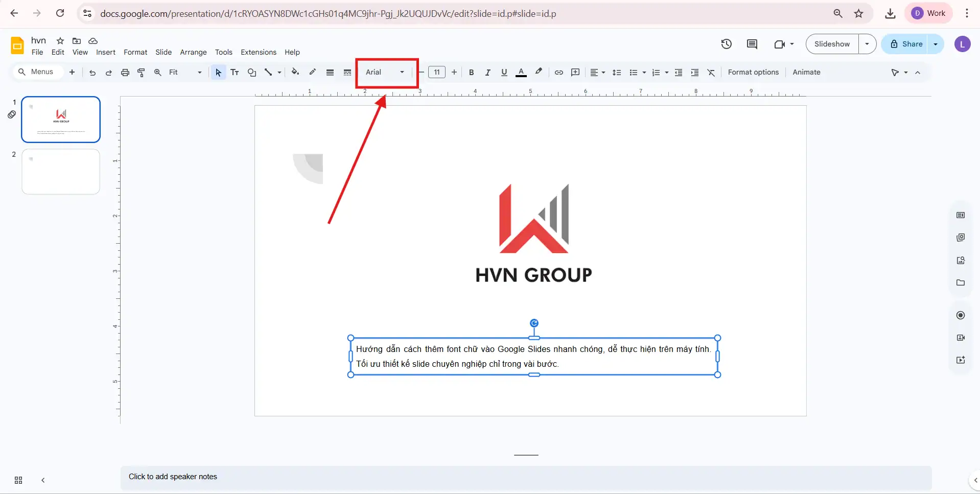Open the Format menu
Viewport: 980px width, 494px height.
coord(135,52)
